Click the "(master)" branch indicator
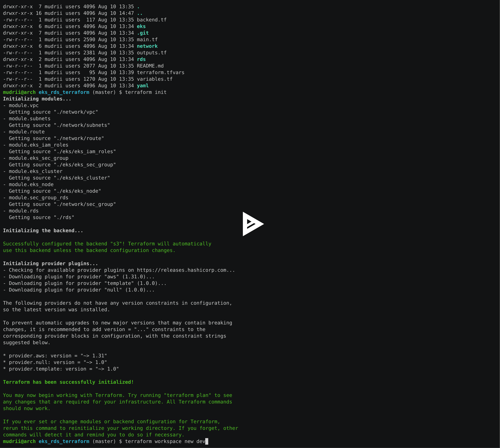 (x=104, y=92)
